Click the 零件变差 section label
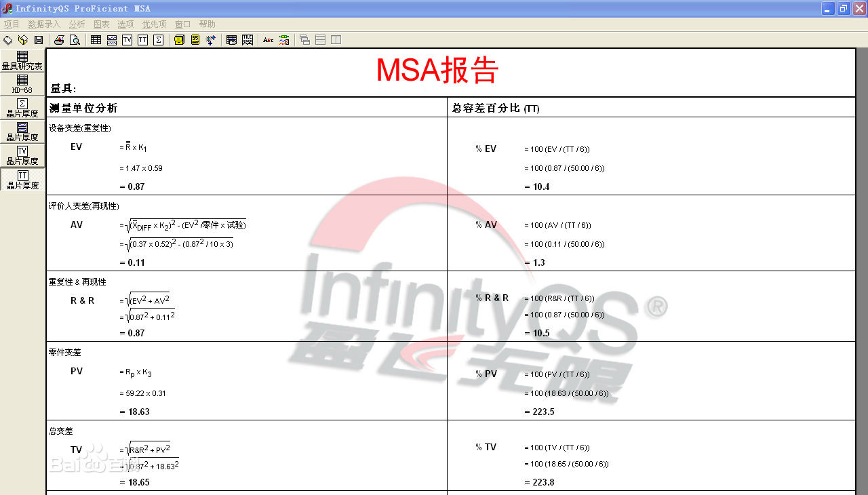Image resolution: width=868 pixels, height=495 pixels. [64, 353]
